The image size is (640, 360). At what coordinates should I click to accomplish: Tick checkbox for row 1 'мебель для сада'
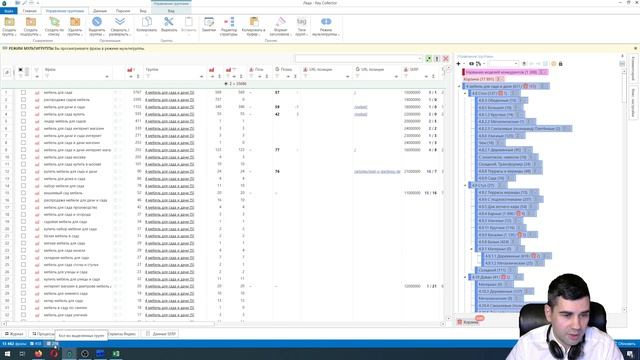[x=23, y=93]
